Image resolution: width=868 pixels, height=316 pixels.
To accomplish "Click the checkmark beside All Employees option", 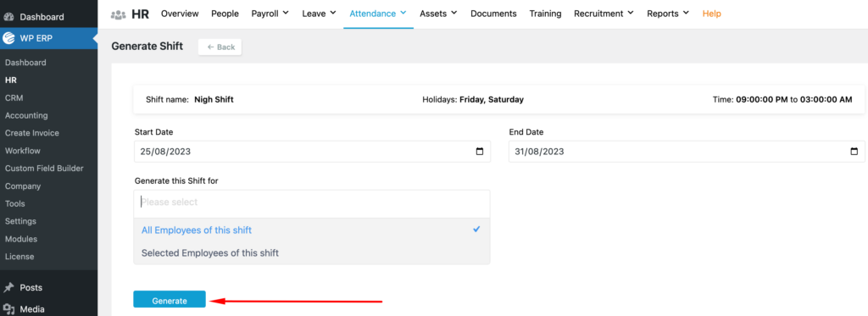I will [x=476, y=229].
